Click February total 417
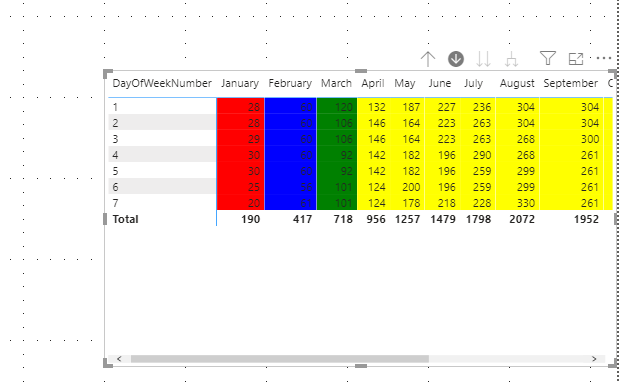The width and height of the screenshot is (629, 382). coord(302,219)
